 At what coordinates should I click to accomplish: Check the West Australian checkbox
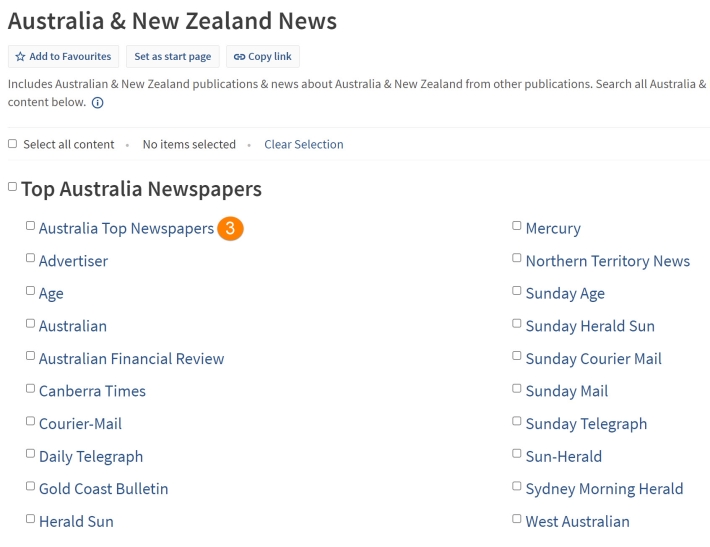(x=517, y=519)
